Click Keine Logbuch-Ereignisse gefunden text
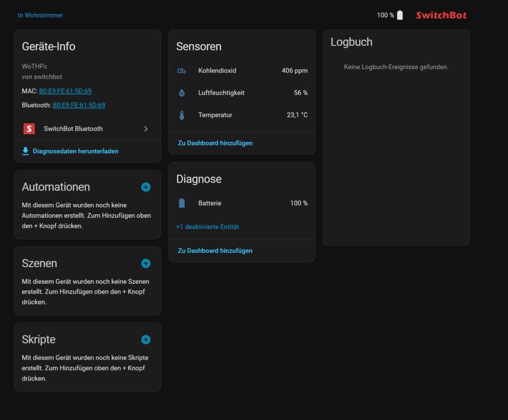Screen dimensions: 508x420 [x=396, y=67]
